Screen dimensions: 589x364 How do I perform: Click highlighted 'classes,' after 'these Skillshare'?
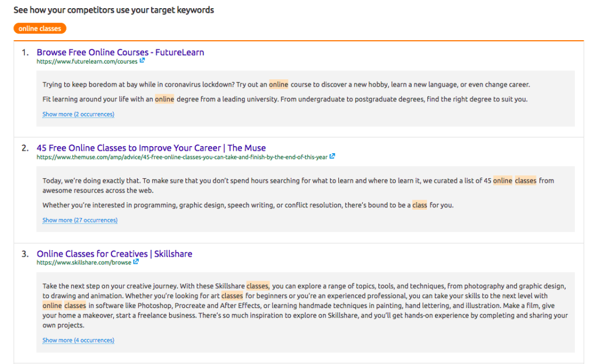pyautogui.click(x=258, y=286)
